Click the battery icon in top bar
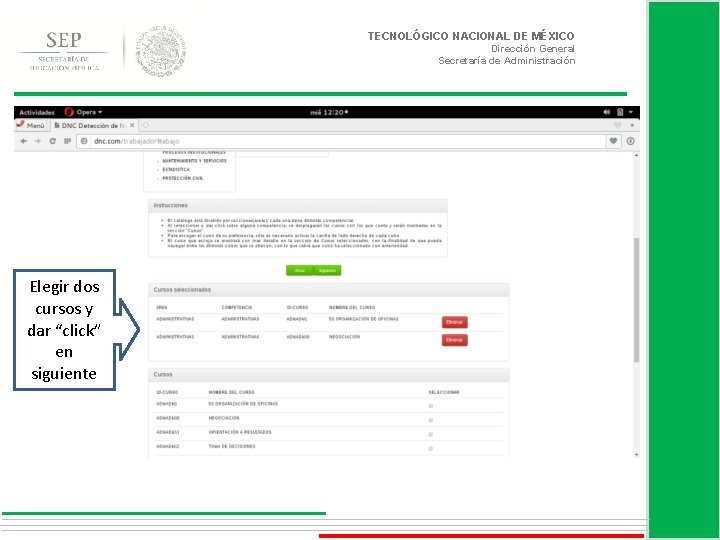This screenshot has width=720, height=540. (x=620, y=112)
